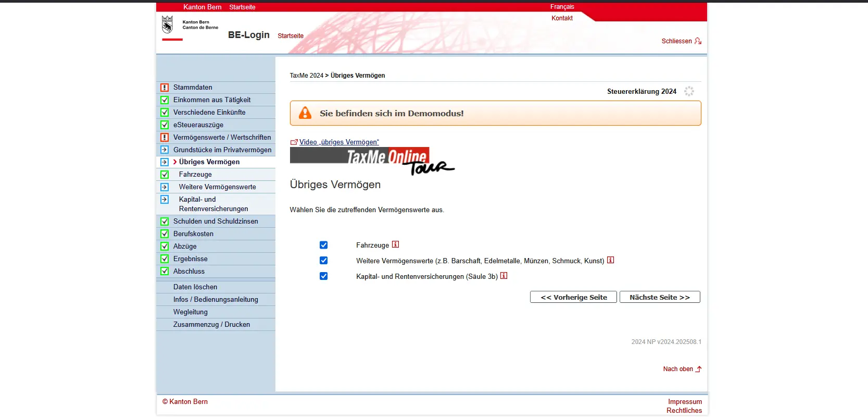Open Weitere Vermögenswerte sub-item in sidebar

pos(217,187)
